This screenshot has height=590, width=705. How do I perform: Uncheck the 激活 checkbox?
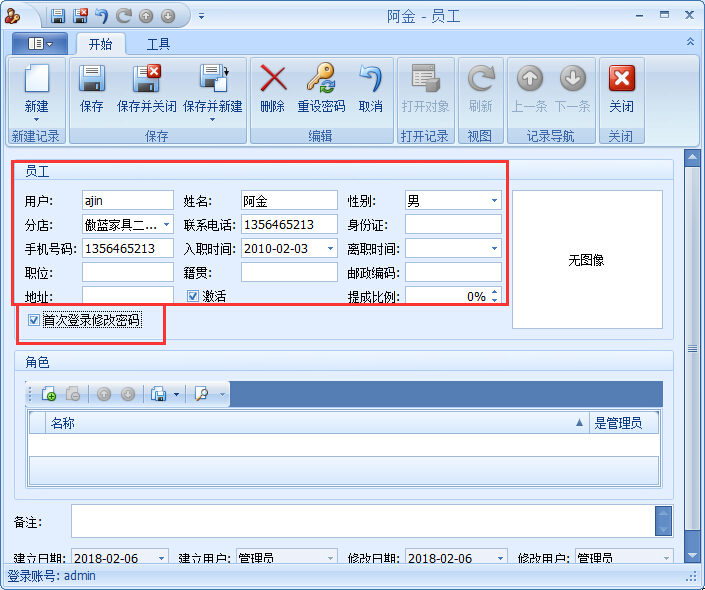pos(194,296)
